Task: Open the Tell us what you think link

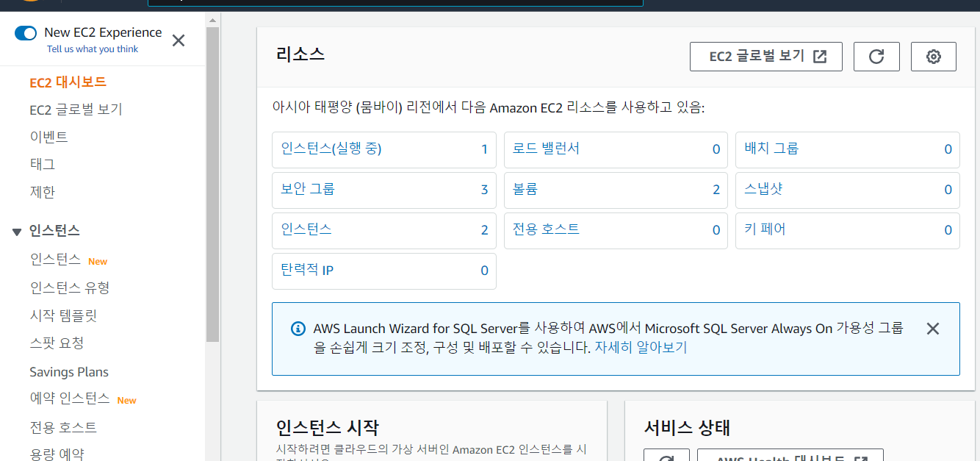Action: (x=93, y=49)
